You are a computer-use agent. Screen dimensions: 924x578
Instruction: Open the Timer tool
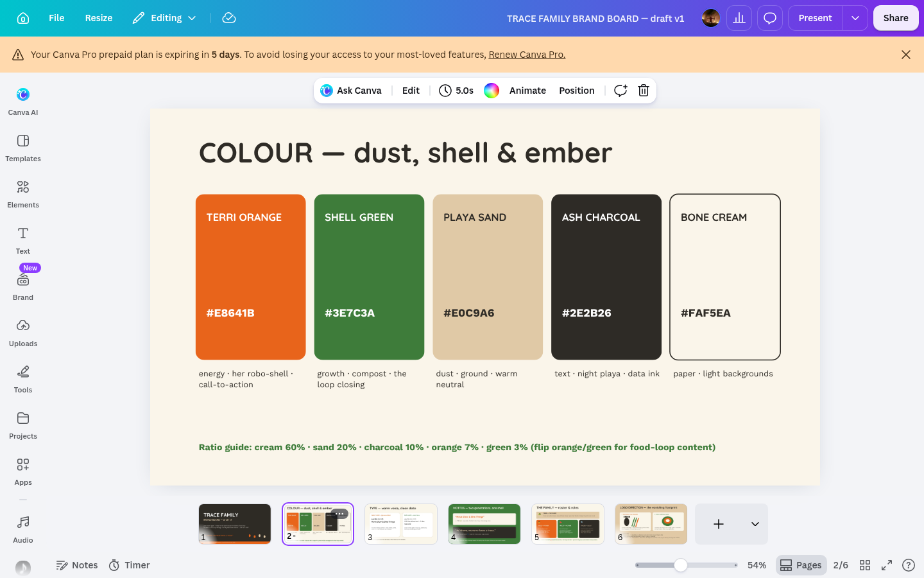(x=129, y=565)
